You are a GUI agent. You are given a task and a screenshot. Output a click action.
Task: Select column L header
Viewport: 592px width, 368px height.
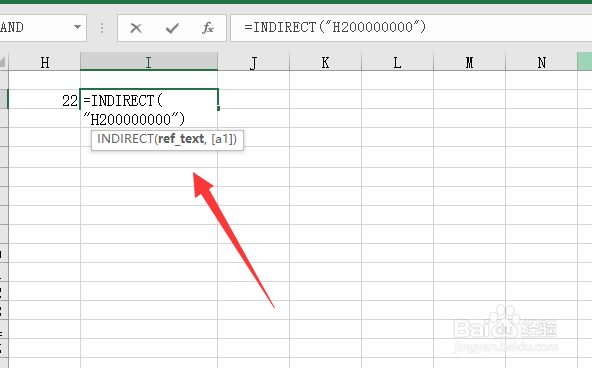pos(397,62)
